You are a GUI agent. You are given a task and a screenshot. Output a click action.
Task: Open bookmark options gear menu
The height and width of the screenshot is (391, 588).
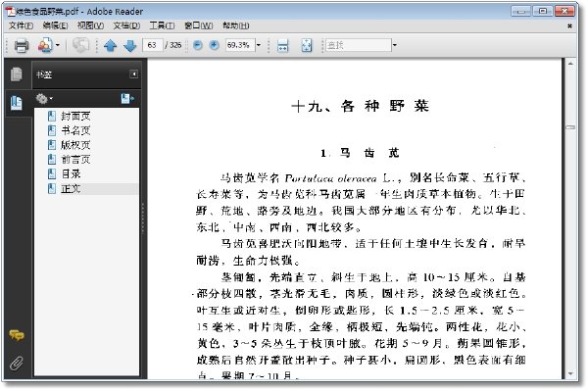[x=44, y=99]
